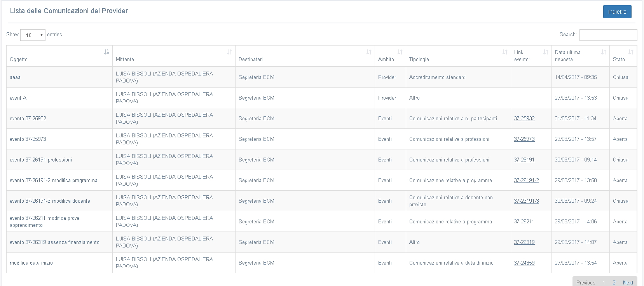Open event link 37-25932
Viewport: 644px width, 286px height.
coord(524,119)
